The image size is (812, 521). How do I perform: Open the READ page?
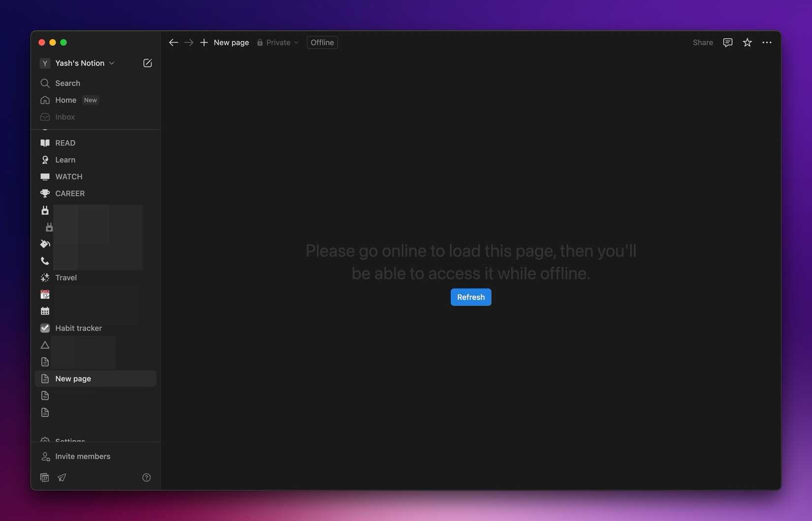pyautogui.click(x=95, y=143)
